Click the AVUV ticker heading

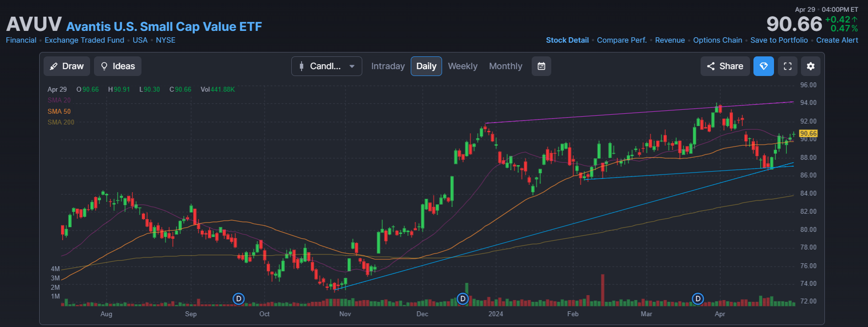pyautogui.click(x=34, y=24)
